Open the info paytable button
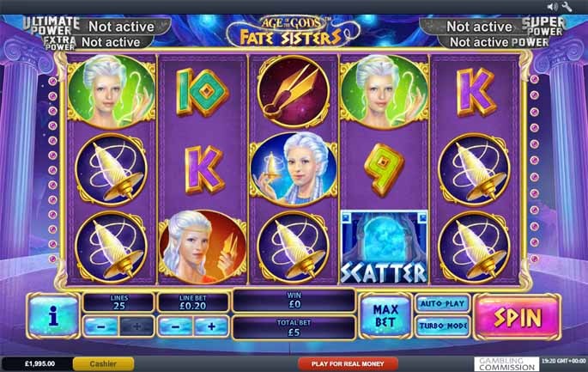588x372 pixels. coord(53,316)
